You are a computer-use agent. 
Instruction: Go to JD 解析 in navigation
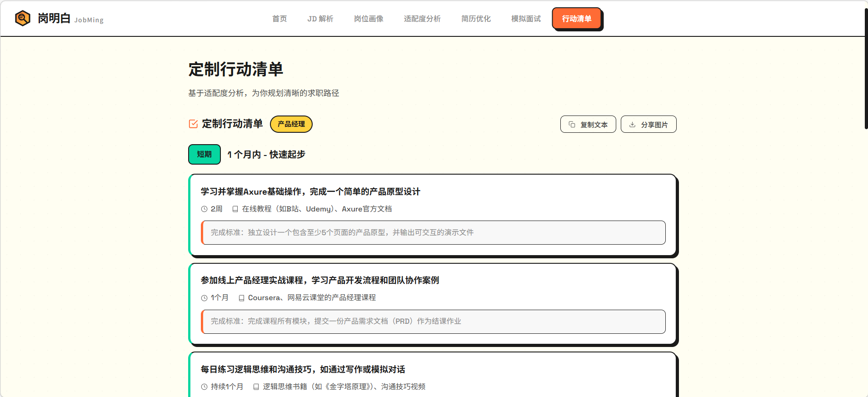pos(320,19)
